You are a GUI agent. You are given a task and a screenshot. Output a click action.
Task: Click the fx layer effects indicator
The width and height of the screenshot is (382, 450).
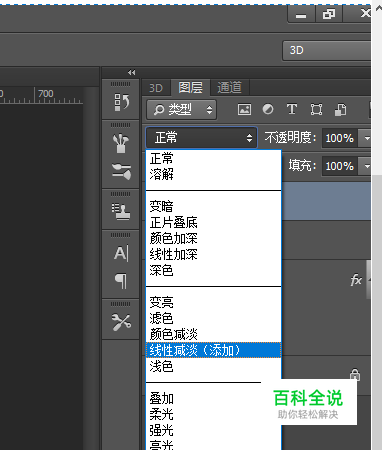(x=356, y=280)
